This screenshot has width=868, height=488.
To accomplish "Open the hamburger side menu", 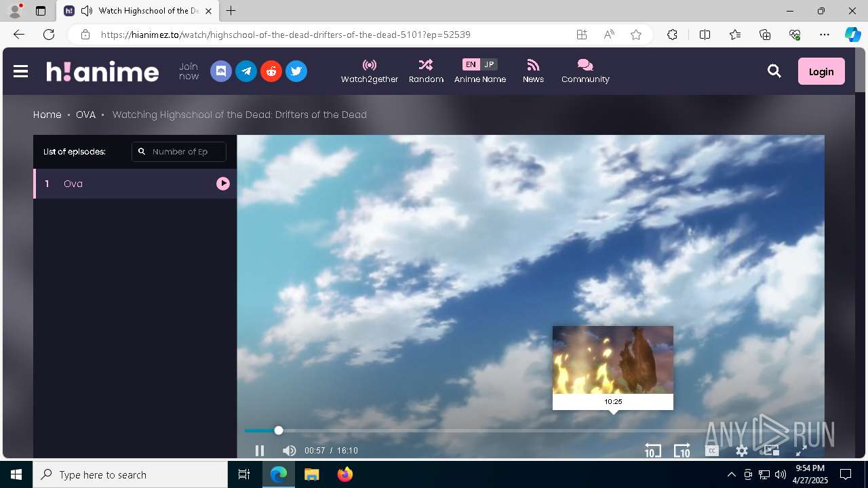I will pyautogui.click(x=20, y=71).
